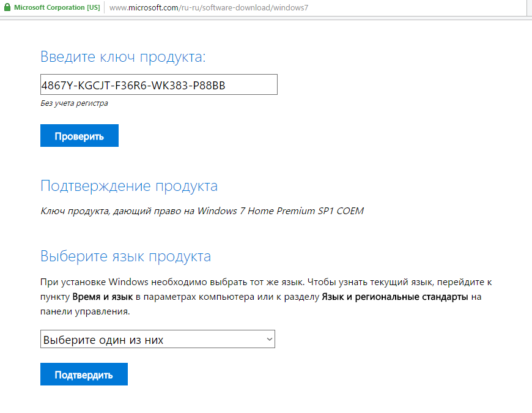Click the chevron arrow of the language dropdown

268,339
